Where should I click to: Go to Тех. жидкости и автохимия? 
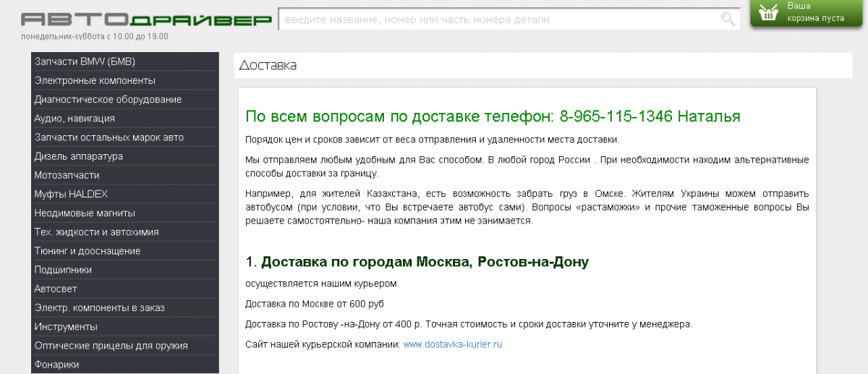tap(125, 232)
